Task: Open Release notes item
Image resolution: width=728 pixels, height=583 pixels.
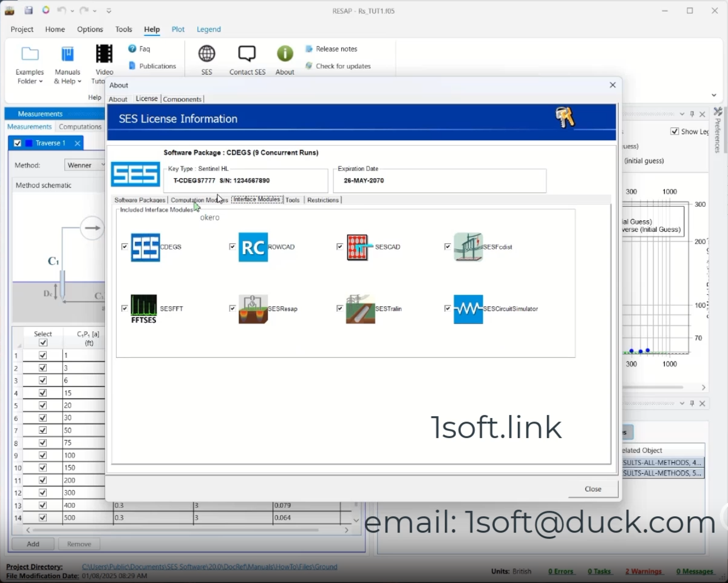Action: click(331, 49)
